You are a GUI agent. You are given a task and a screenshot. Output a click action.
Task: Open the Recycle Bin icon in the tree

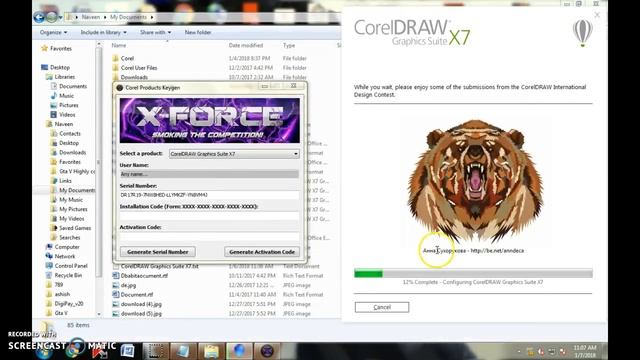(x=49, y=276)
